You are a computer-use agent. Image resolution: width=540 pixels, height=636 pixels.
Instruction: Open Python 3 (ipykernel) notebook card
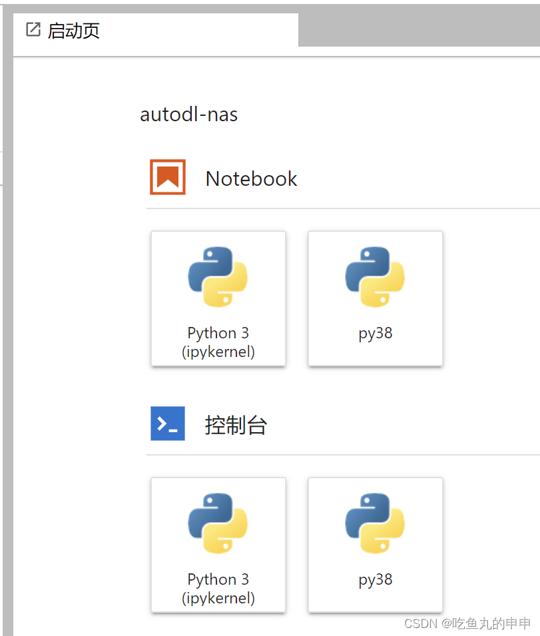218,299
